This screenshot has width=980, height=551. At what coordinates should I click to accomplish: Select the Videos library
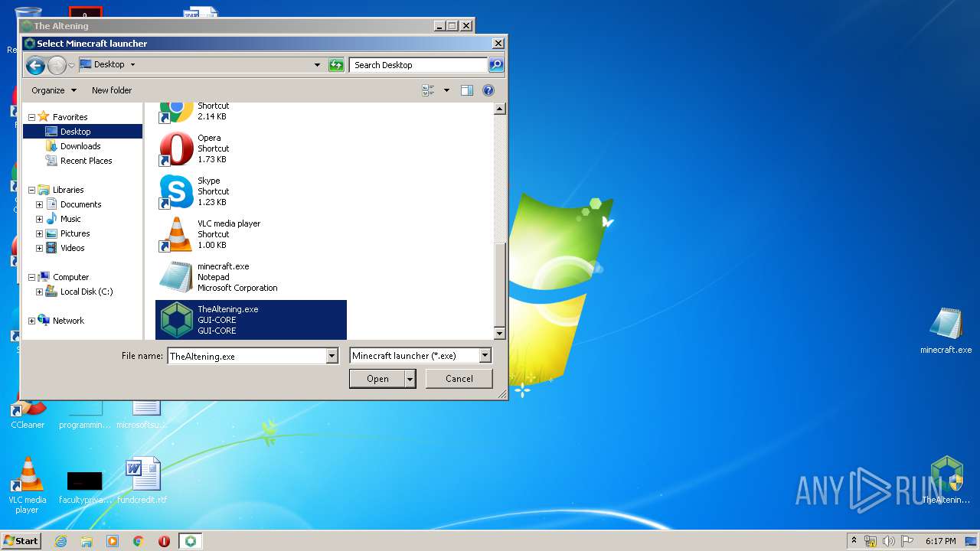[x=72, y=248]
